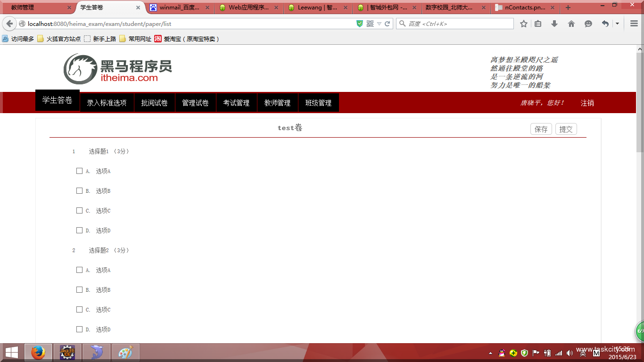
Task: Open the 批阅试卷 menu item
Action: 154,103
